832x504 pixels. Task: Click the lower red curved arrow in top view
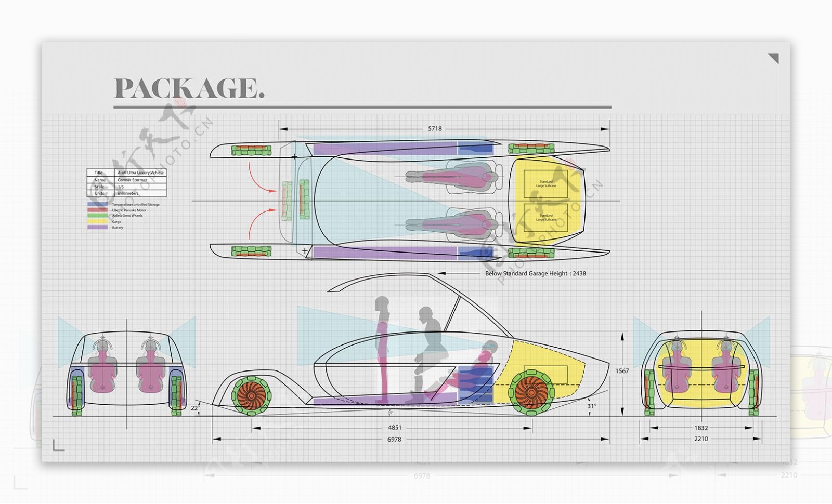(263, 224)
